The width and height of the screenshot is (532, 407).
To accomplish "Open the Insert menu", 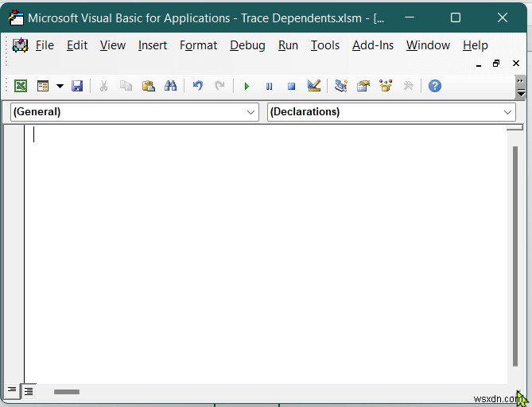I will (x=153, y=45).
